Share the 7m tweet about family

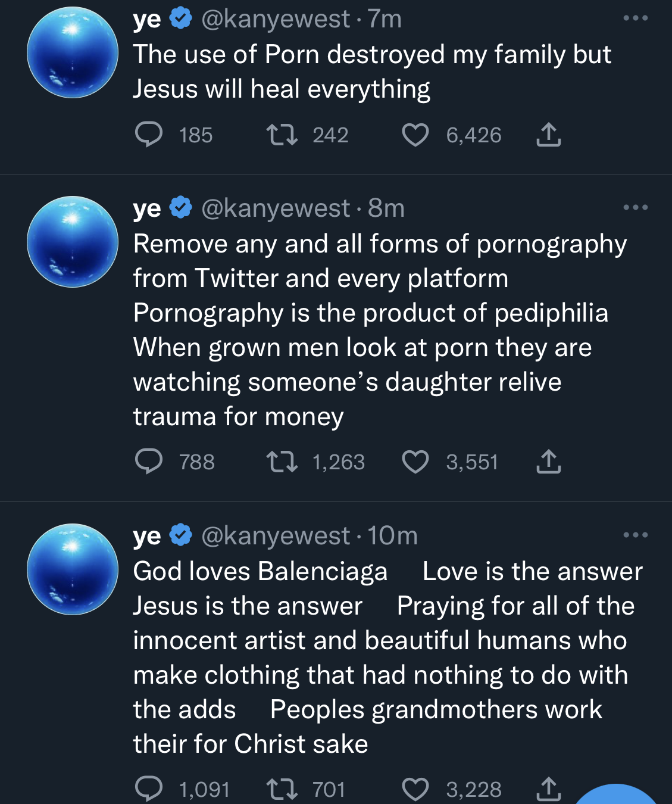548,135
